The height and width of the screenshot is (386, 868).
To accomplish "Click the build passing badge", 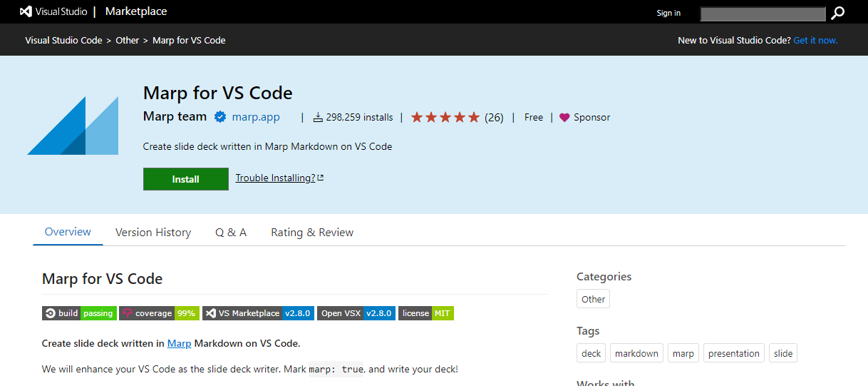I will [x=79, y=313].
